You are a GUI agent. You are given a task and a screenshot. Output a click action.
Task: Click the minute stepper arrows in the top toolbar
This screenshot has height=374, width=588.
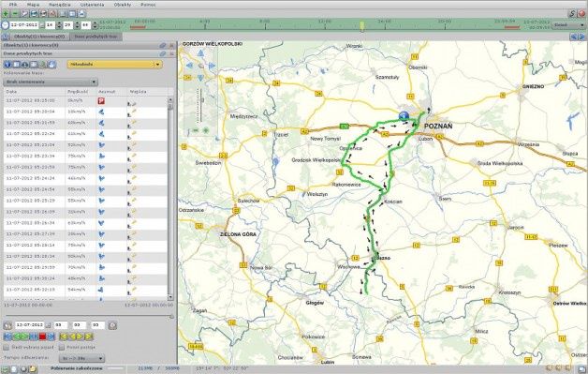(x=78, y=25)
